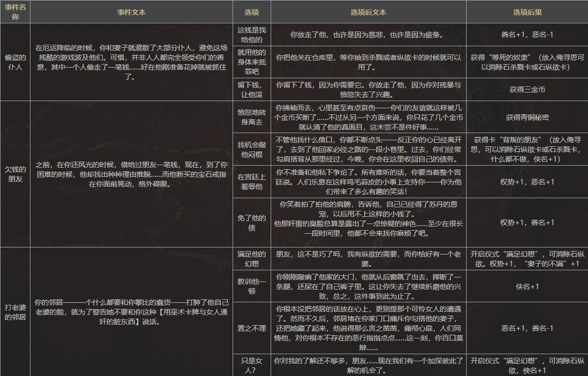Select the 获得青铜秘密 outcome cell
The width and height of the screenshot is (588, 376).
click(x=527, y=117)
